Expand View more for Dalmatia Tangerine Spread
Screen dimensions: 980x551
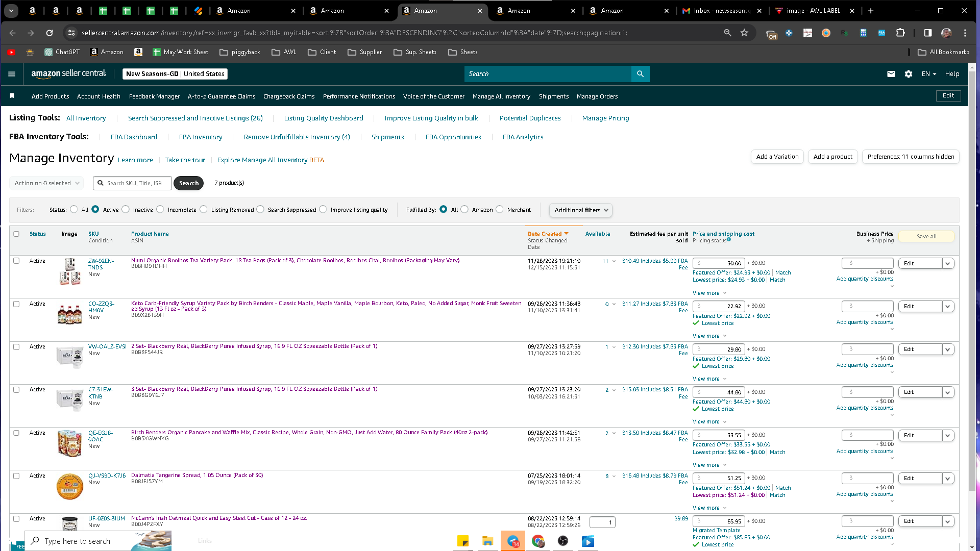coord(709,508)
